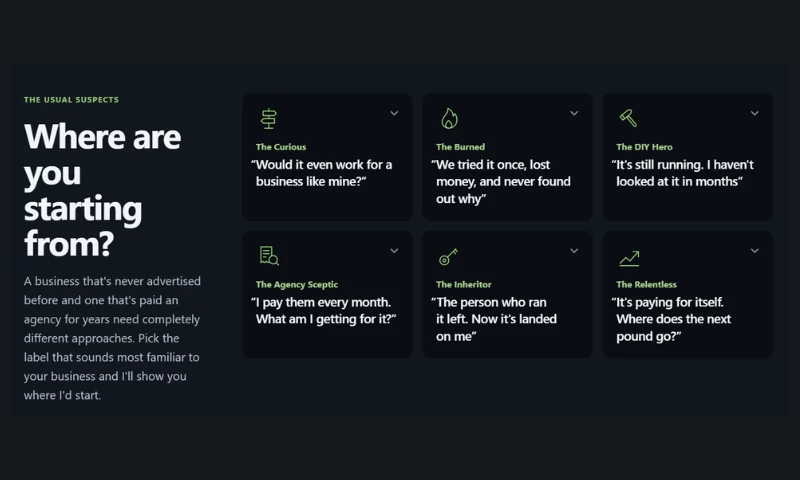Expand The Curious card chevron
Image resolution: width=800 pixels, height=480 pixels.
coord(394,113)
